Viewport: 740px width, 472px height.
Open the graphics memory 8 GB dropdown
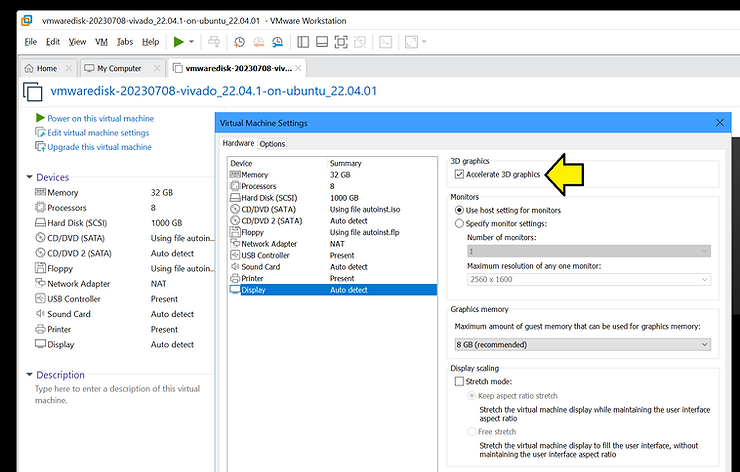click(582, 345)
